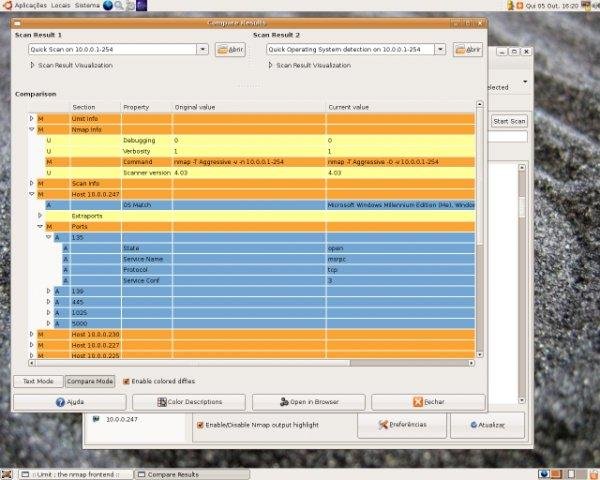Click the Start Scan button
The height and width of the screenshot is (480, 600).
[509, 121]
